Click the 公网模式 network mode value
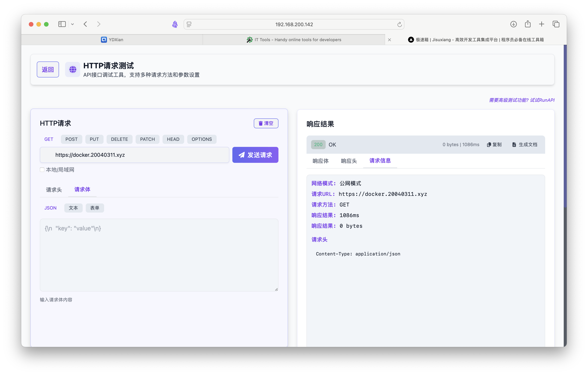Screen dimensions: 588x375 (x=350, y=184)
